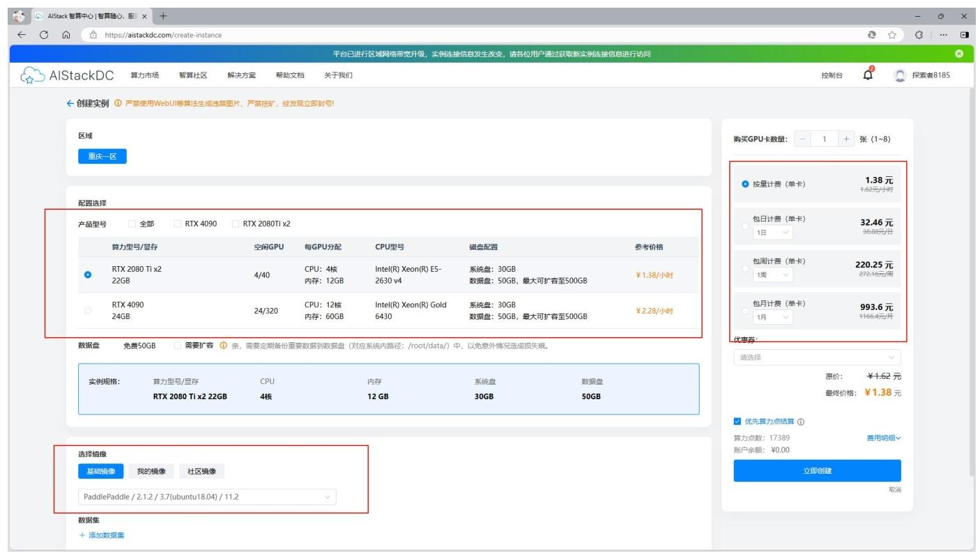The width and height of the screenshot is (980, 556).
Task: Dismiss the green banner with its close icon
Action: point(959,54)
